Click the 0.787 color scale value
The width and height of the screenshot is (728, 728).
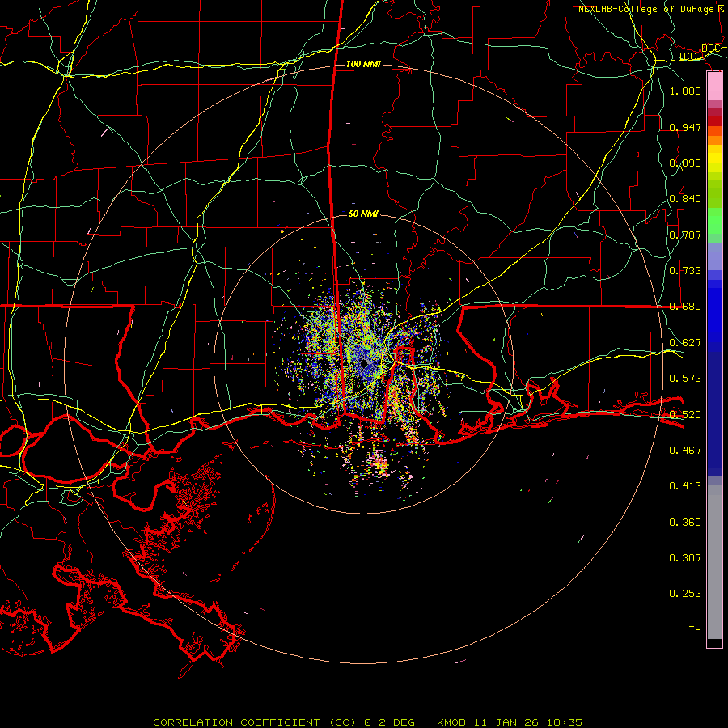685,235
